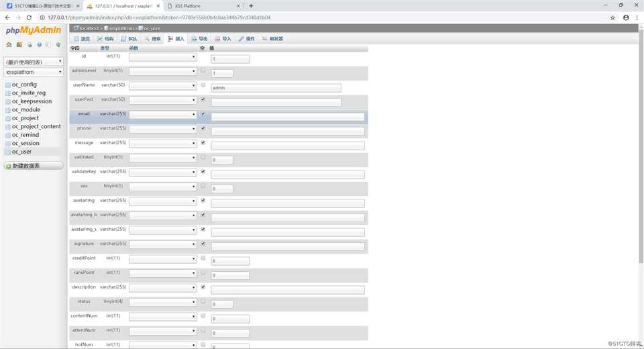644x349 pixels.
Task: Click the oc_user table icon
Action: [8, 152]
